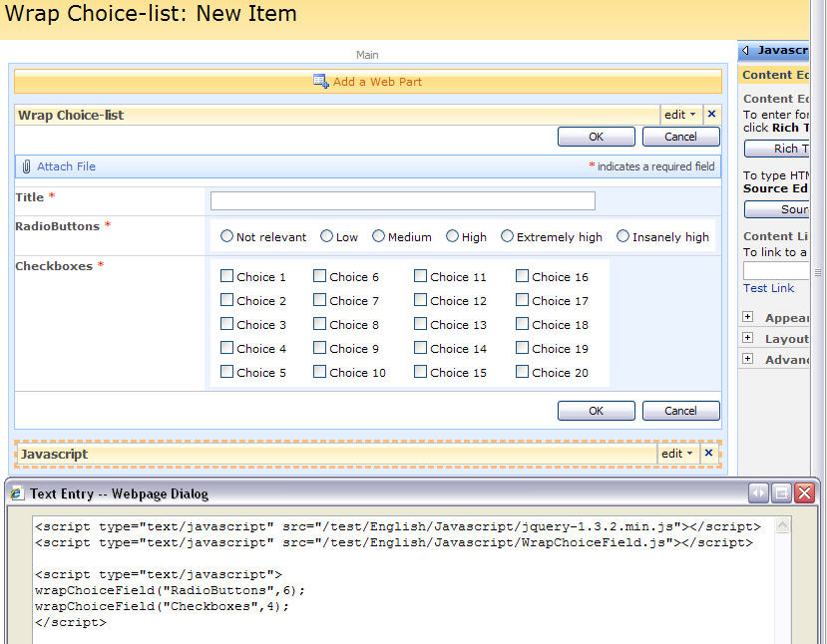Click the dialog back-forward arrows icon
Image resolution: width=827 pixels, height=644 pixels.
point(758,493)
